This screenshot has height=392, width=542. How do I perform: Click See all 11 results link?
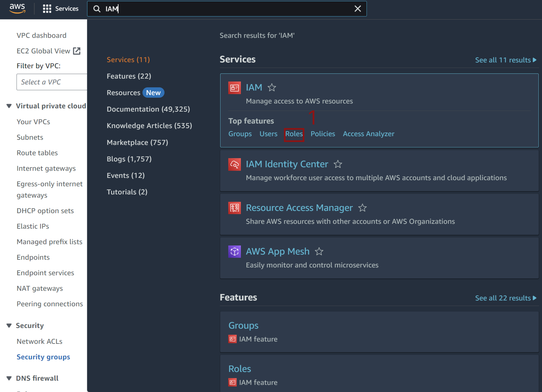(505, 60)
